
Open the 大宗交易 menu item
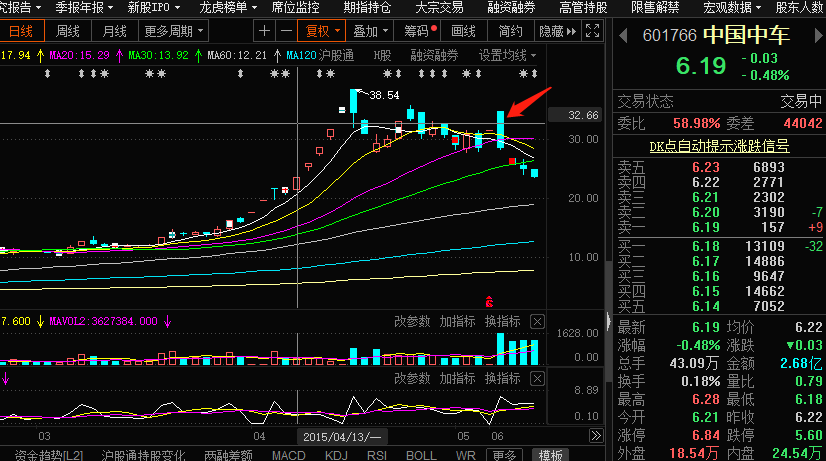coord(439,7)
